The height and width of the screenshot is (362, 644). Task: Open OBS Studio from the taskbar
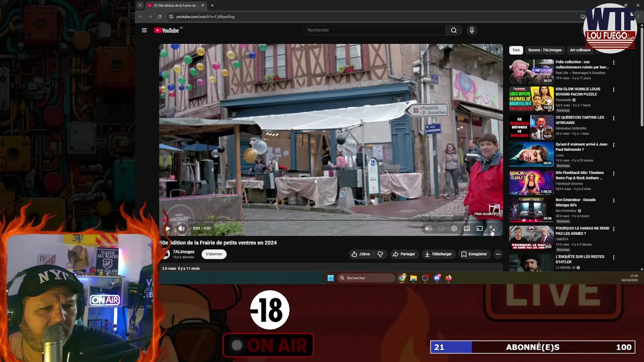425,278
